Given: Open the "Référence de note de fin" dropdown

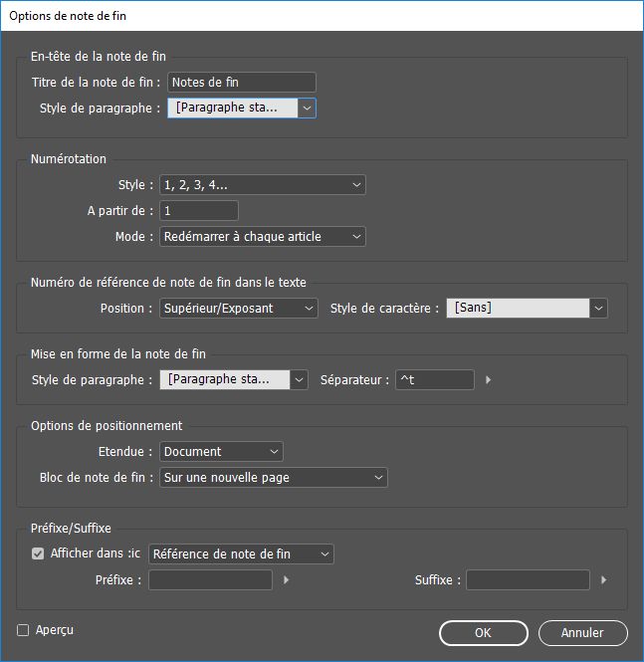Looking at the screenshot, I should pos(241,553).
